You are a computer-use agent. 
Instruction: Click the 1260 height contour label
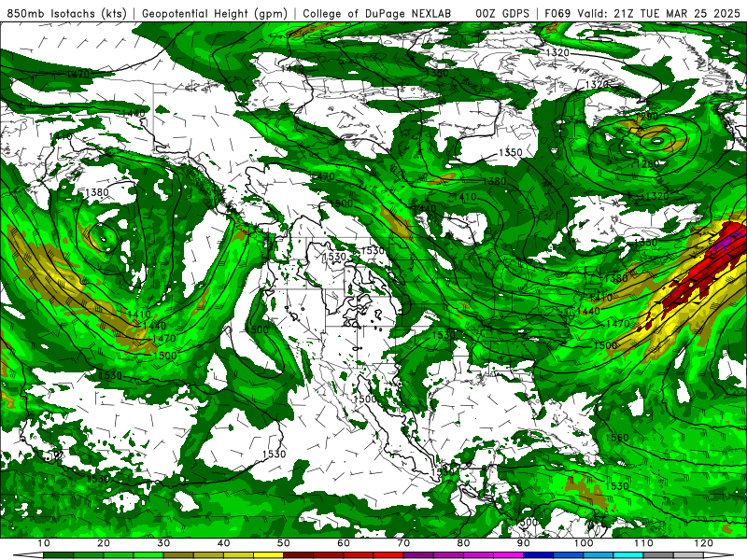point(648,164)
